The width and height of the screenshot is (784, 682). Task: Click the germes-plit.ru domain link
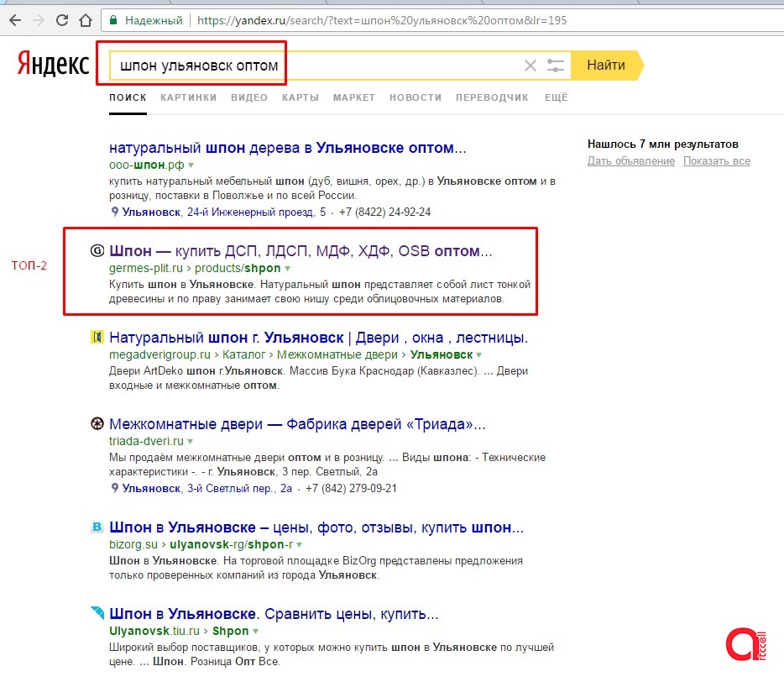point(146,268)
